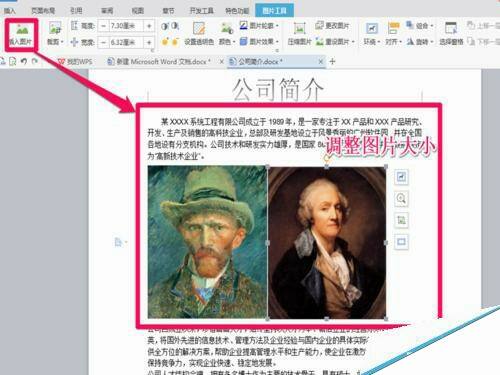500x375 pixels.
Task: Click the floating crop icon beside the portrait
Action: [x=401, y=220]
